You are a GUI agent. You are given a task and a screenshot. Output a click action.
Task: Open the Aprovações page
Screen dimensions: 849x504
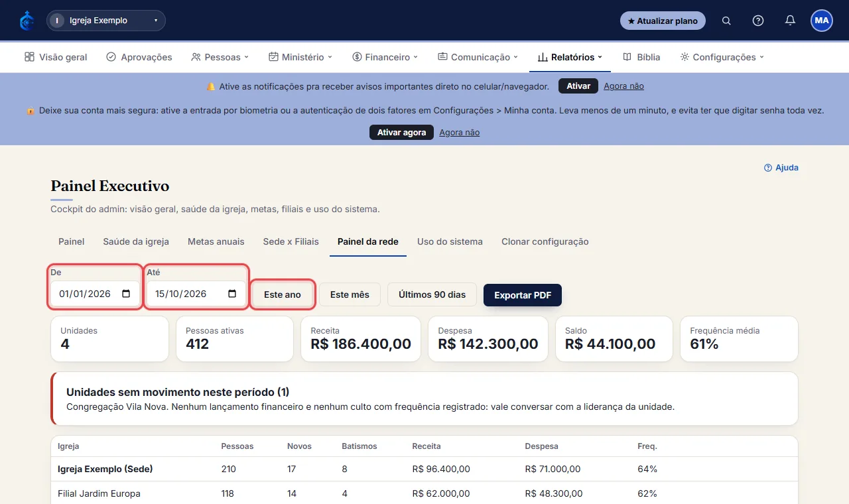139,57
